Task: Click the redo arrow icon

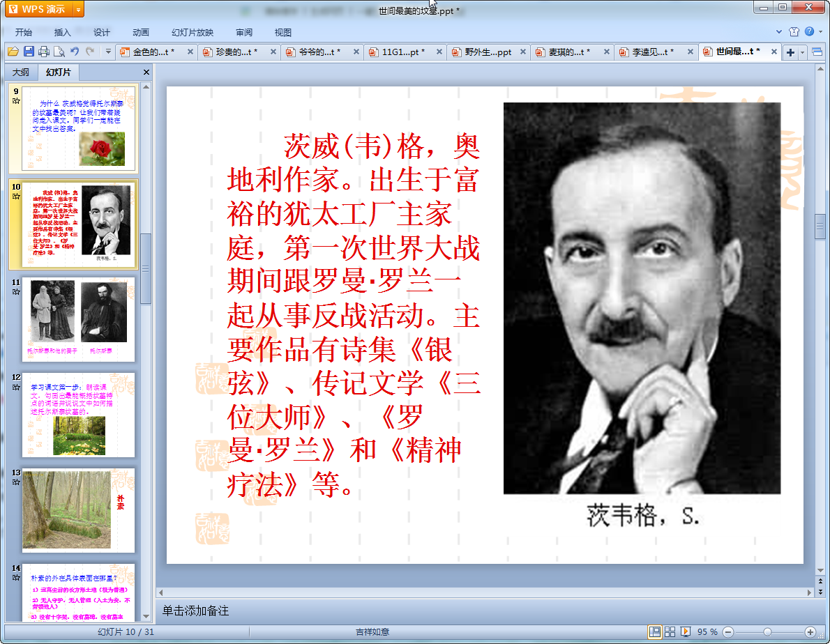Action: click(x=90, y=52)
